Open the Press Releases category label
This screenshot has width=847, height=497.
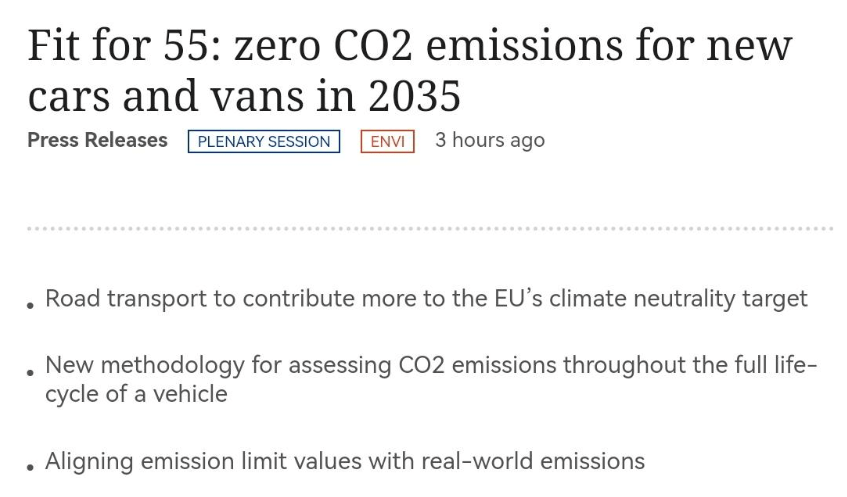pos(97,140)
